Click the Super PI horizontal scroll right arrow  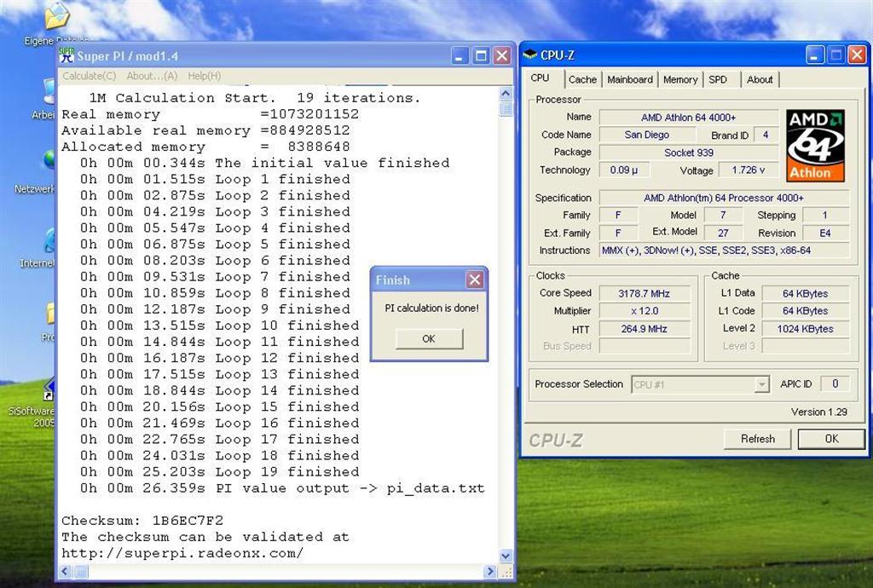click(490, 571)
